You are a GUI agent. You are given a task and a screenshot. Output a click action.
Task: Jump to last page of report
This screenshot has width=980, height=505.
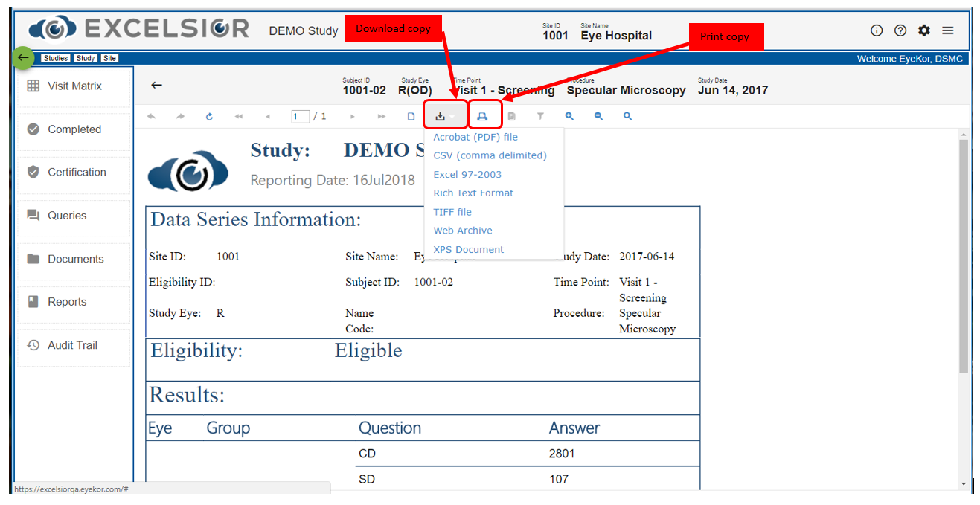[382, 116]
